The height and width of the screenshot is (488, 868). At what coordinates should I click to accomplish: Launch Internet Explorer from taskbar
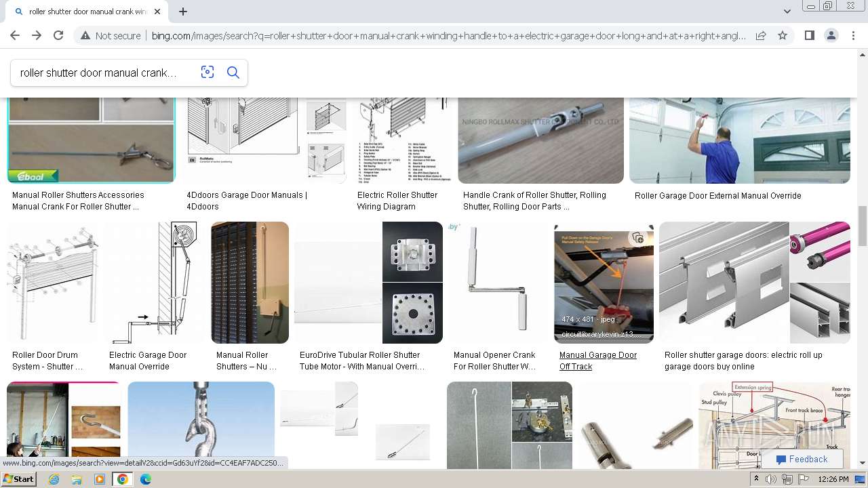click(x=54, y=479)
